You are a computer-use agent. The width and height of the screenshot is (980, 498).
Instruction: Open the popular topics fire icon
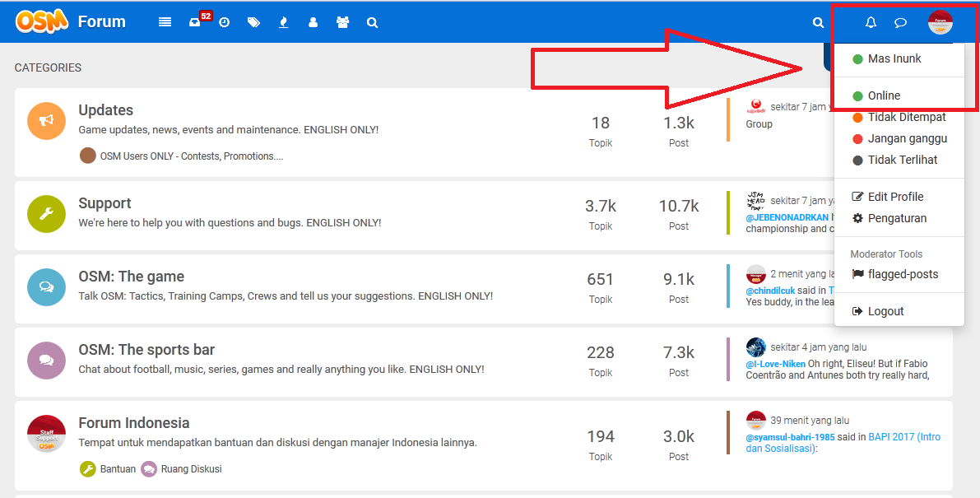coord(284,22)
